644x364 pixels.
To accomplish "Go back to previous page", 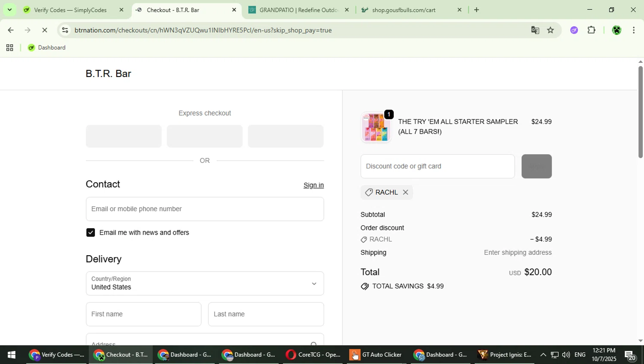I will [11, 30].
